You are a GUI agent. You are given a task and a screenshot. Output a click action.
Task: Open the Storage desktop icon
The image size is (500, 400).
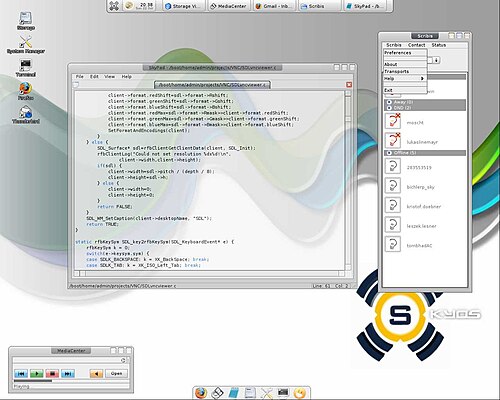[x=26, y=21]
